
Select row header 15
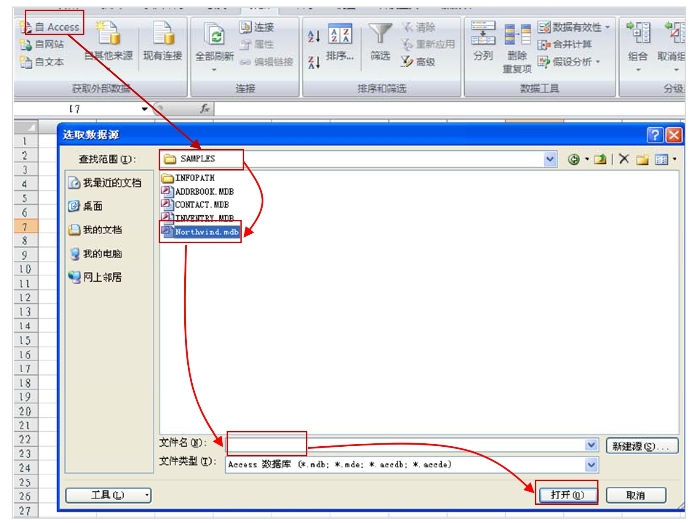coord(25,340)
